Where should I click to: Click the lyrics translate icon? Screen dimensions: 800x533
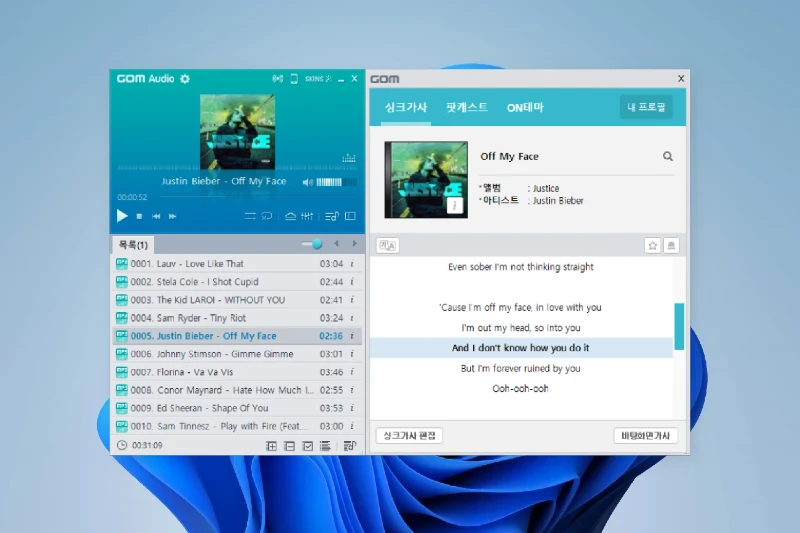point(388,246)
